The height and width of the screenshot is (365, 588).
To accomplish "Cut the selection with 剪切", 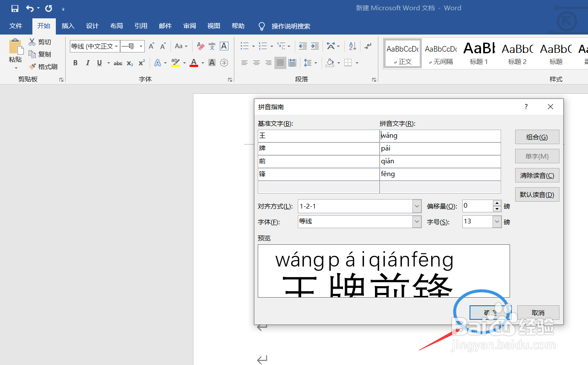I will 40,42.
